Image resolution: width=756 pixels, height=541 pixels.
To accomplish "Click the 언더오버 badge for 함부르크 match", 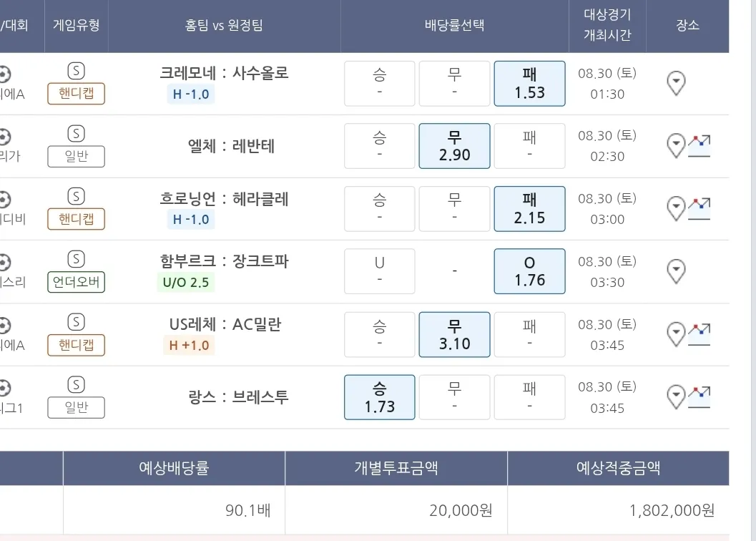I will tap(77, 282).
